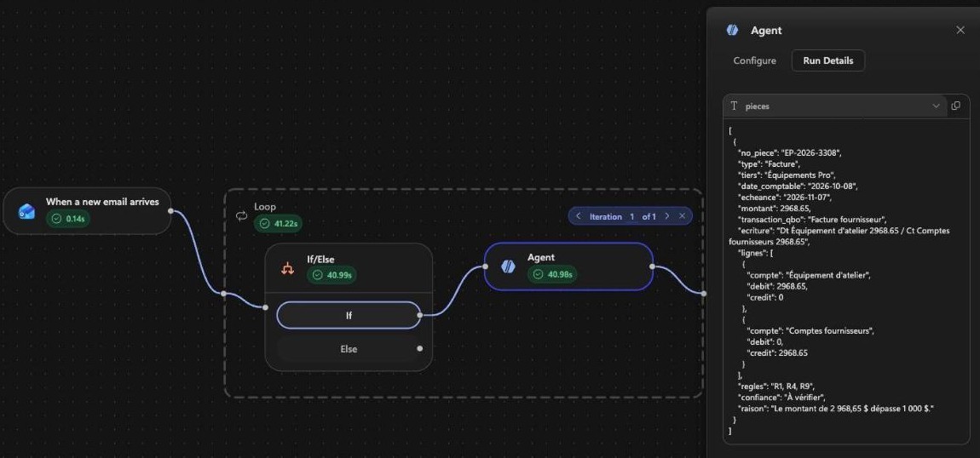Switch to the Configure tab
The height and width of the screenshot is (458, 980).
tap(754, 60)
